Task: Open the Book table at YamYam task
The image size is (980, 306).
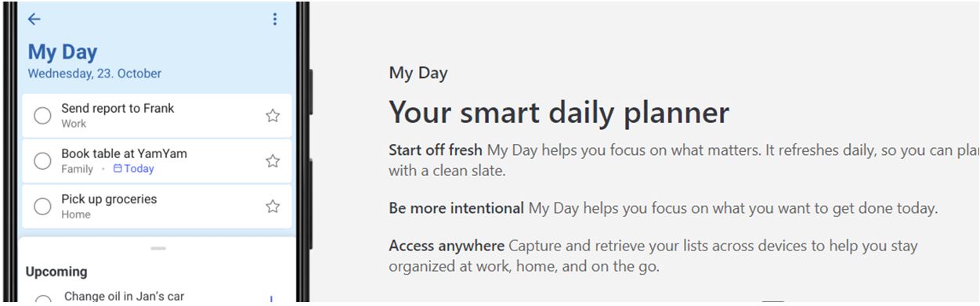Action: (x=157, y=161)
